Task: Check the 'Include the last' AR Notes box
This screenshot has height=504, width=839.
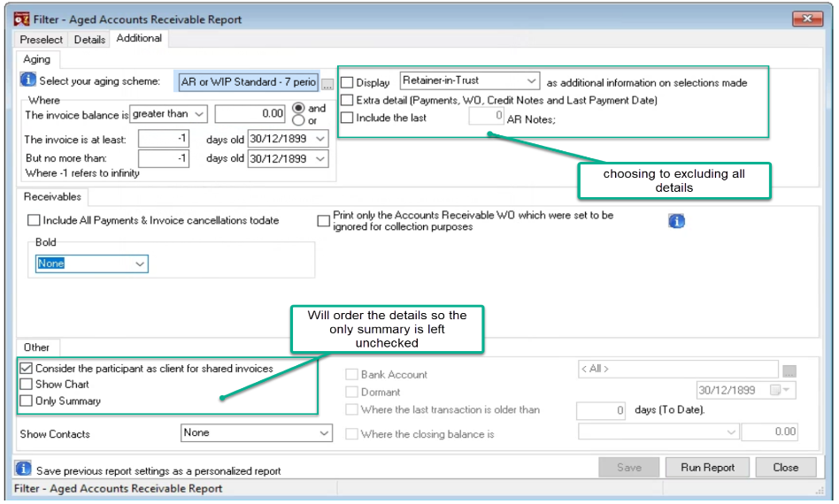Action: pos(347,118)
